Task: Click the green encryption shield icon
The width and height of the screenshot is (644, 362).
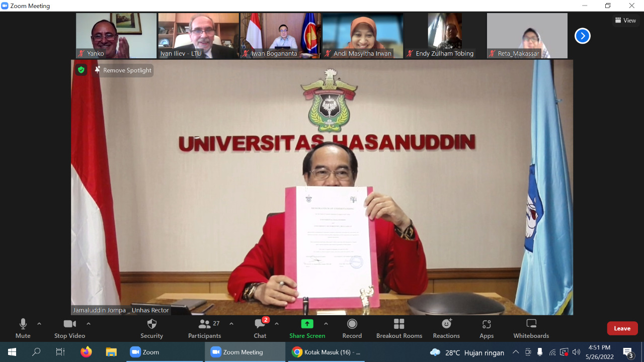Action: 81,70
